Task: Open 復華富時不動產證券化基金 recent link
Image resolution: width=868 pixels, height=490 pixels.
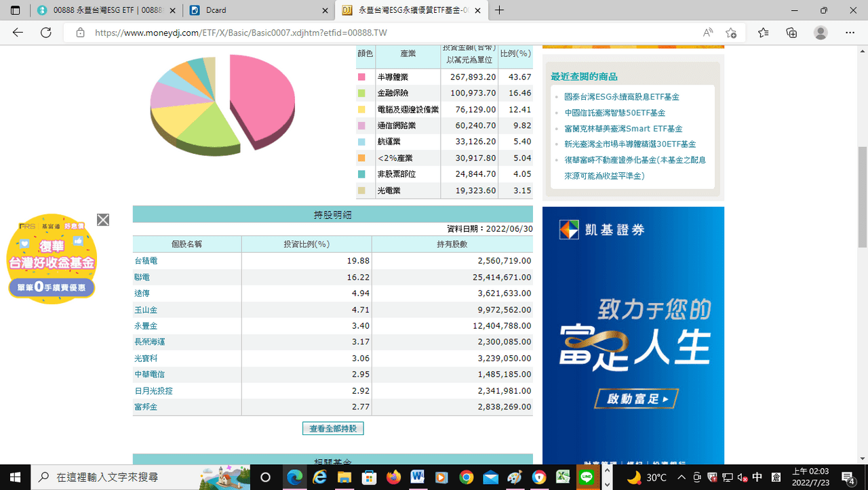Action: point(635,167)
